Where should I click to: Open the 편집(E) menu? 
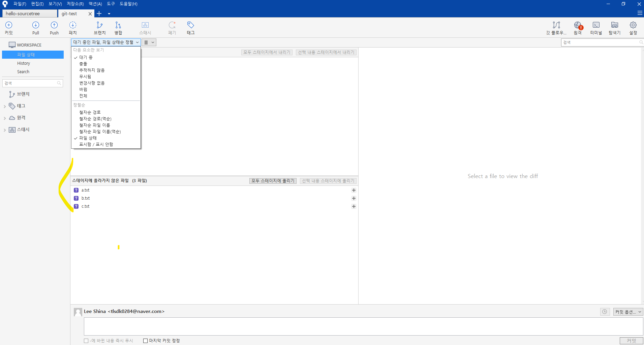(x=37, y=4)
